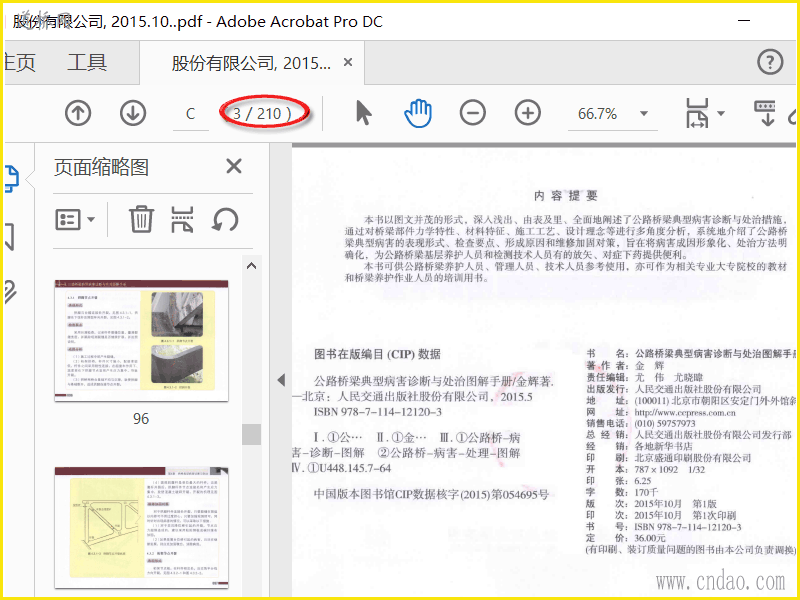Collapse the left panel with the triangle arrow
Viewport: 800px width, 600px height.
click(281, 380)
